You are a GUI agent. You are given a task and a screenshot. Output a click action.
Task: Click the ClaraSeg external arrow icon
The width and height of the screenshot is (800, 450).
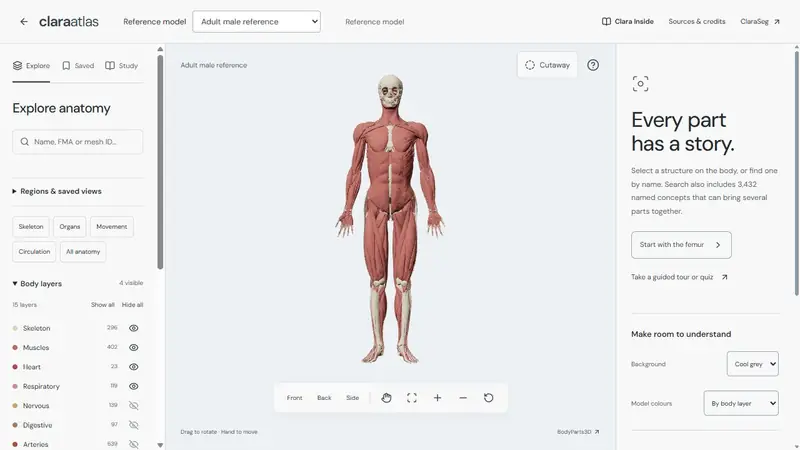[x=777, y=21]
